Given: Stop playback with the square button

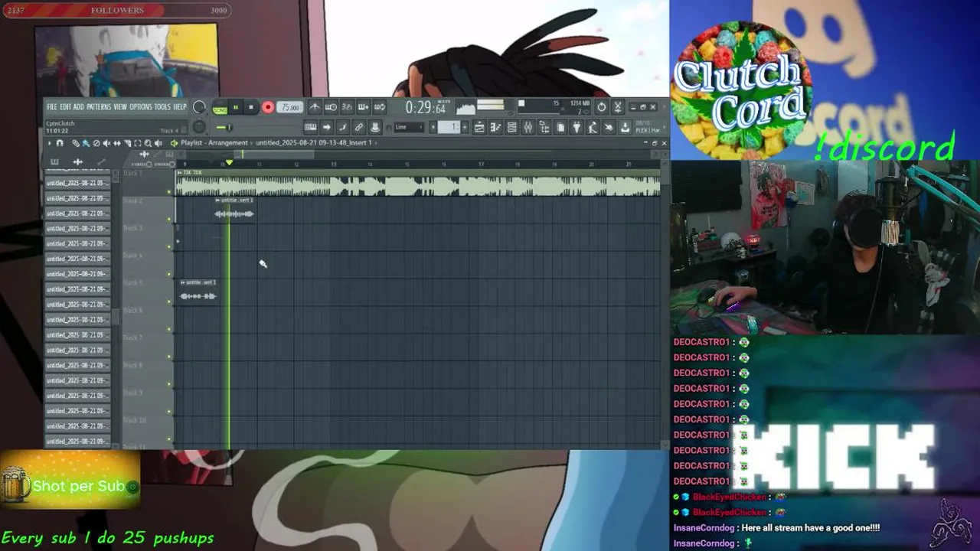Looking at the screenshot, I should click(251, 107).
